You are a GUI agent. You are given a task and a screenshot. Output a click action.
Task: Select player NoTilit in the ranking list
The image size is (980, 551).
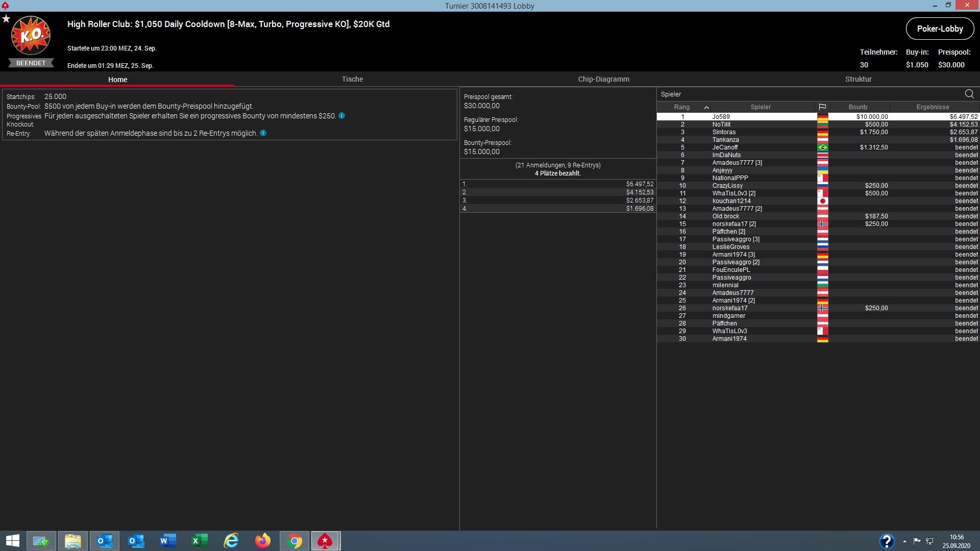[721, 124]
